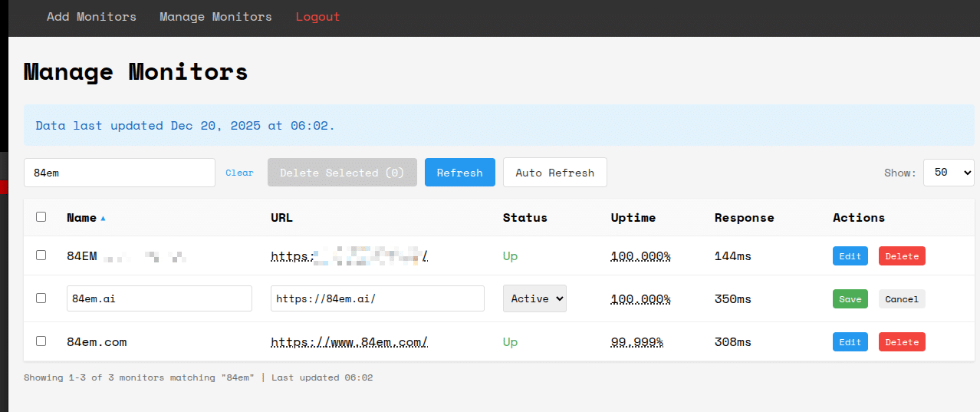Click the Actions column header
980x412 pixels.
[859, 217]
